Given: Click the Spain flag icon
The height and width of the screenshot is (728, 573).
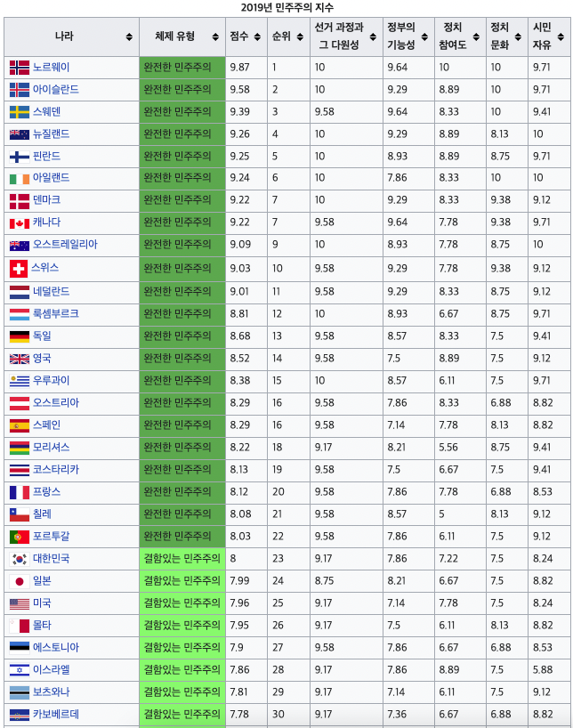Looking at the screenshot, I should (19, 425).
